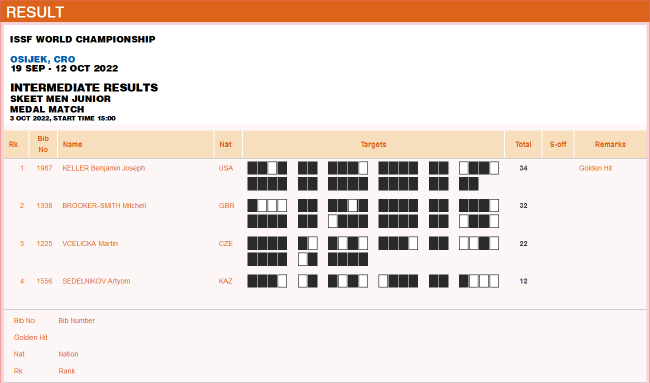Click the Name column header
The width and height of the screenshot is (650, 383).
pyautogui.click(x=73, y=144)
